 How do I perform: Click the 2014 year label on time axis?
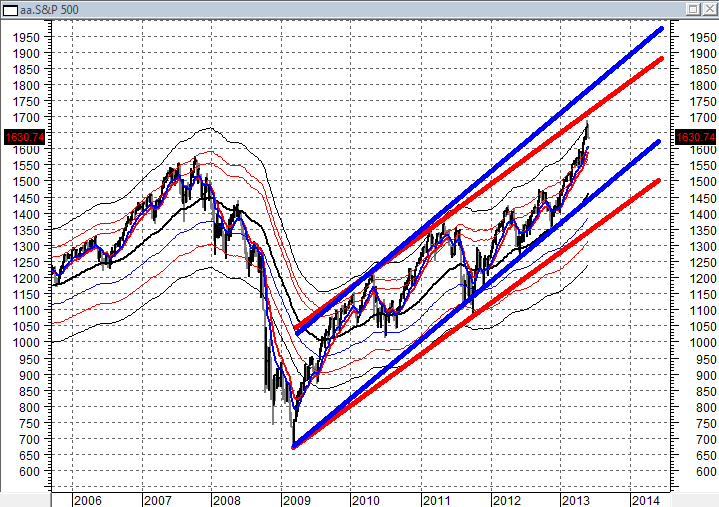pos(645,500)
